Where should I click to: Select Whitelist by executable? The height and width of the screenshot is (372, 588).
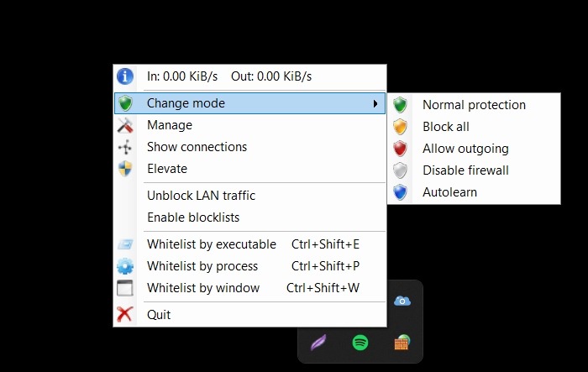[x=212, y=244]
